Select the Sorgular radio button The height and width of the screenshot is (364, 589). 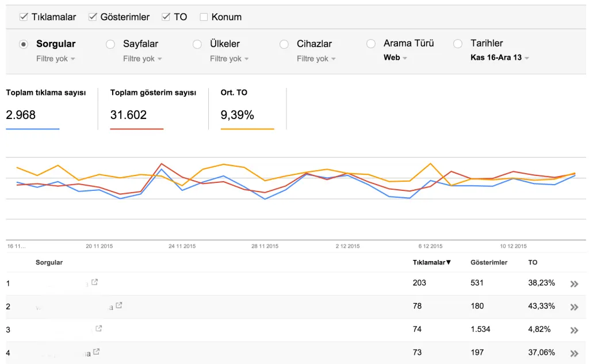(24, 44)
